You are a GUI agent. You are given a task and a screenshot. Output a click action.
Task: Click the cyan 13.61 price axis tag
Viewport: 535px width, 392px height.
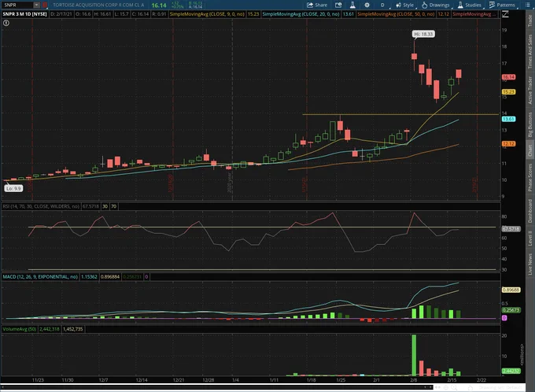click(508, 119)
